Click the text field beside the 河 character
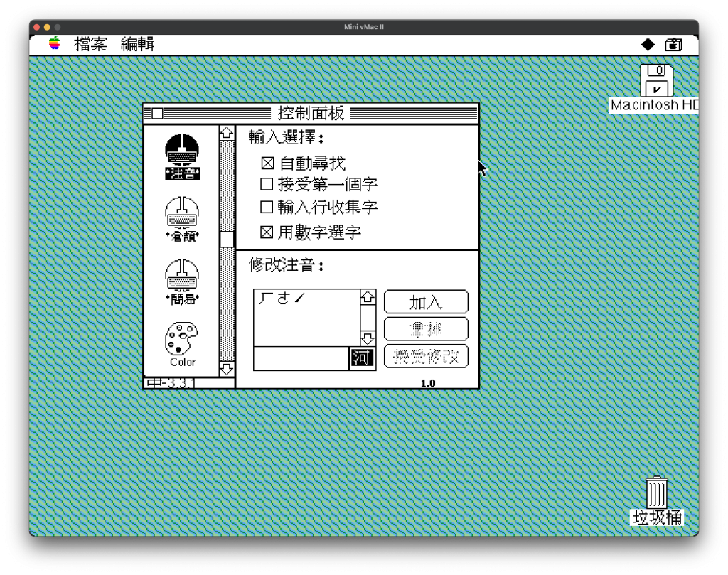 tap(301, 358)
